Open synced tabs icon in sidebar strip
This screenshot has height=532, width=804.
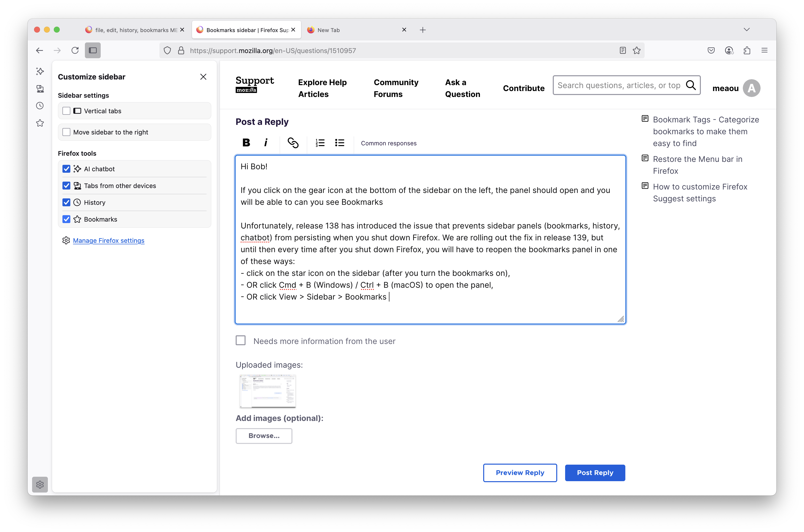tap(40, 89)
